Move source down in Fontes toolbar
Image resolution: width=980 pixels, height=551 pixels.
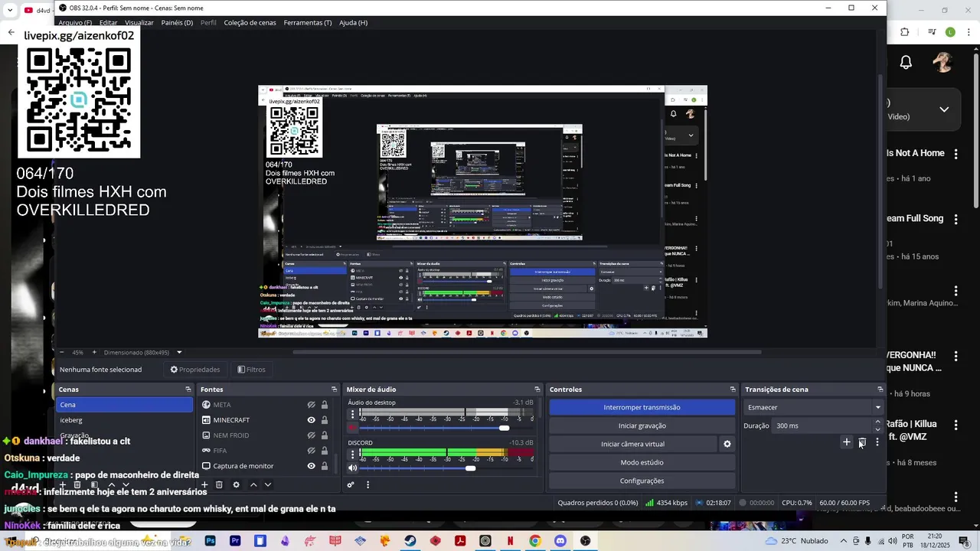point(268,484)
